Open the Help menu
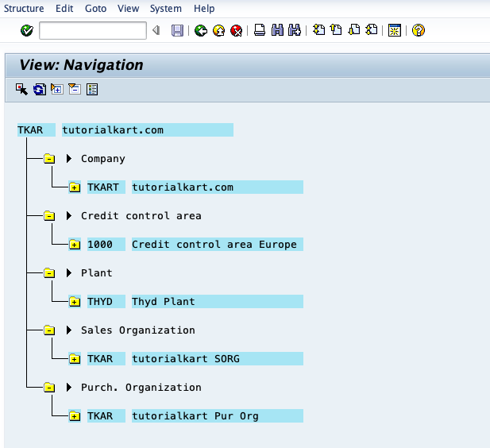 [204, 9]
